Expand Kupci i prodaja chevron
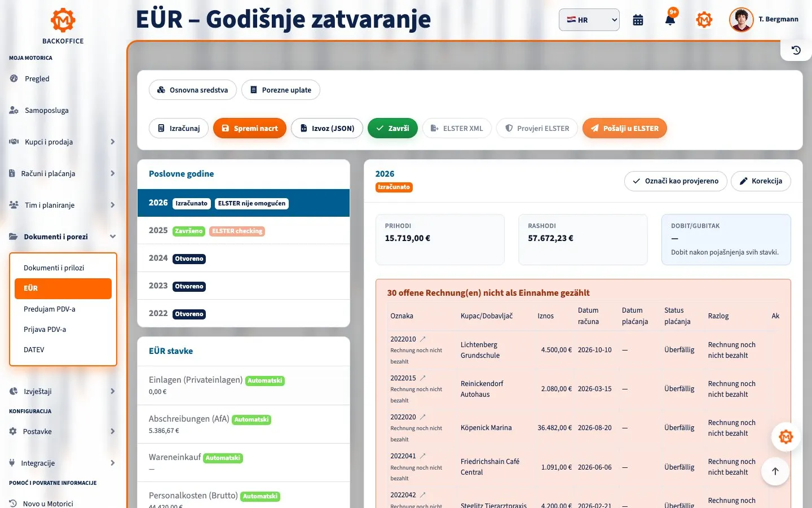This screenshot has height=508, width=812. point(113,142)
